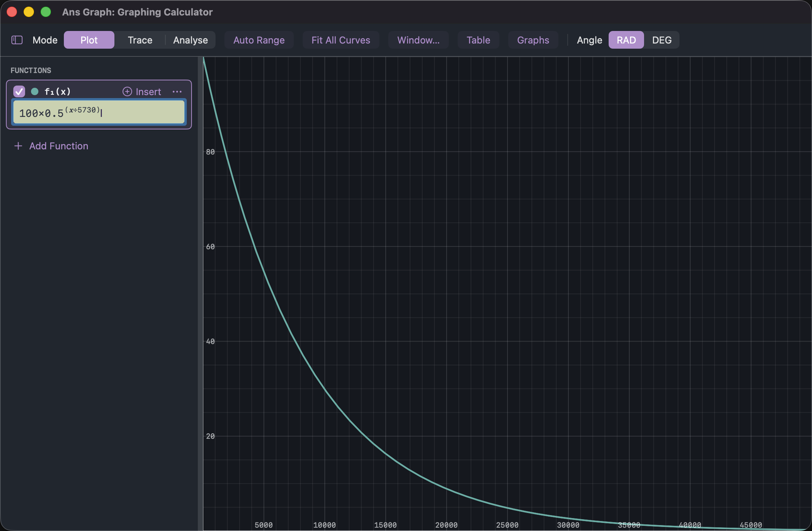Screen dimensions: 812x531
Task: Focus the 100×0.5^(x÷5730) expression field
Action: (x=99, y=112)
